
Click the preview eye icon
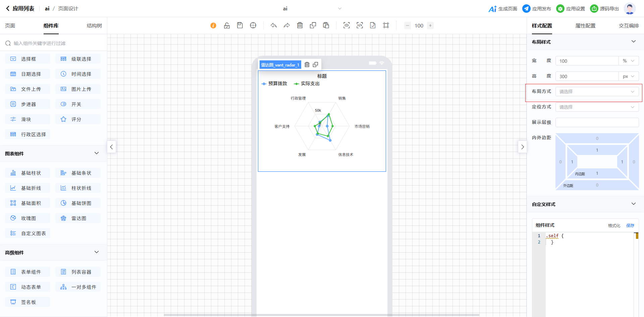click(x=346, y=25)
